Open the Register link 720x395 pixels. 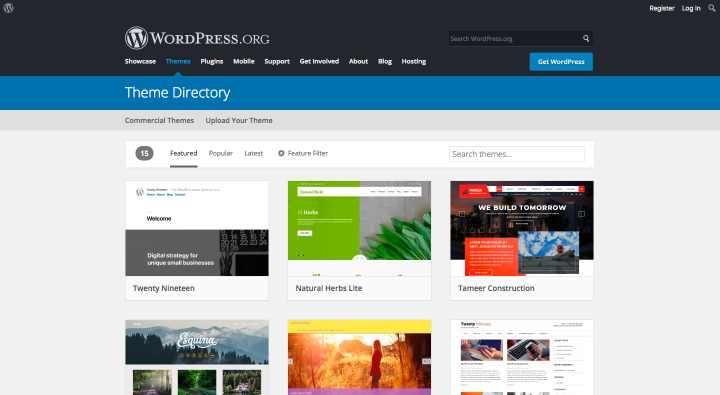point(662,8)
